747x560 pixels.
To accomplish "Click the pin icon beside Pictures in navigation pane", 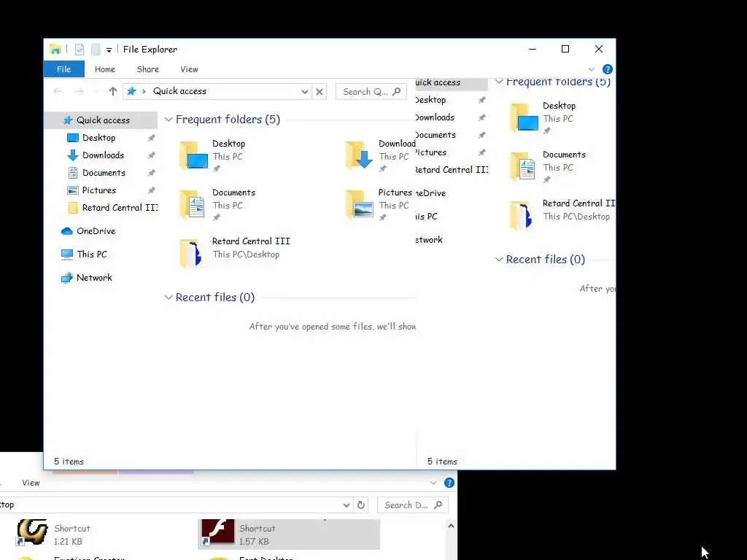I will pyautogui.click(x=152, y=190).
